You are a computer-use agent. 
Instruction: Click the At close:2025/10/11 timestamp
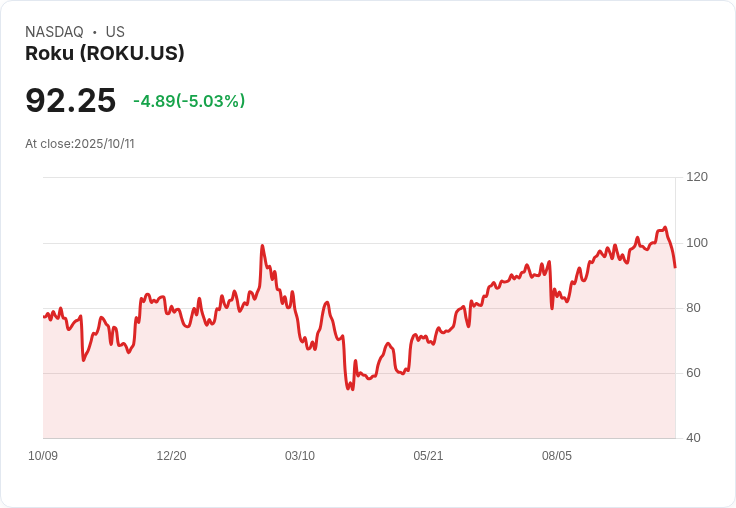point(80,143)
